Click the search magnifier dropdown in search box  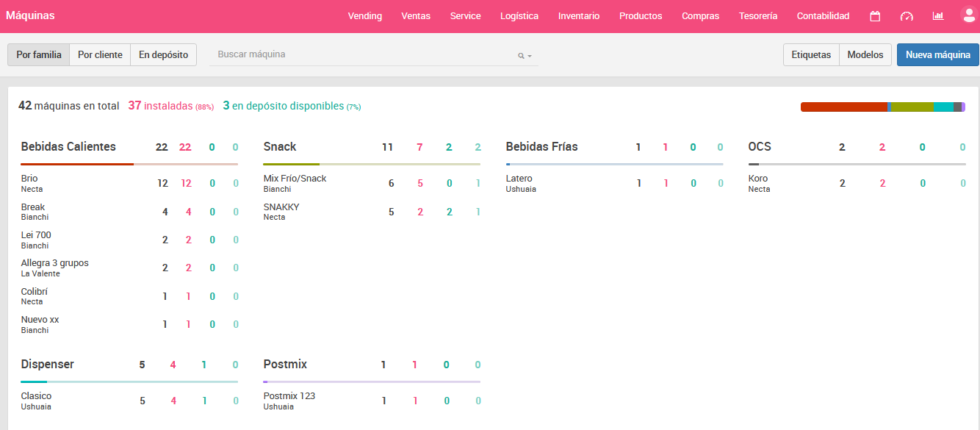[x=525, y=56]
